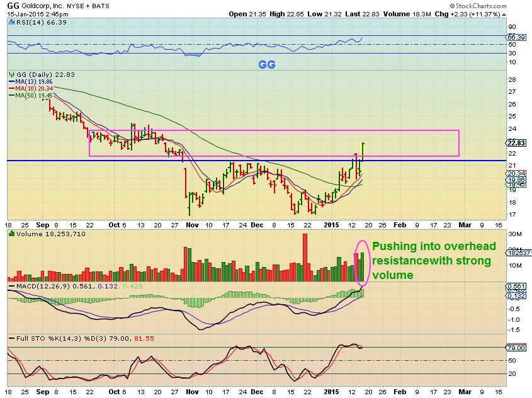Click the 15-Jan-2015 2:45pm timestamp

click(x=38, y=14)
